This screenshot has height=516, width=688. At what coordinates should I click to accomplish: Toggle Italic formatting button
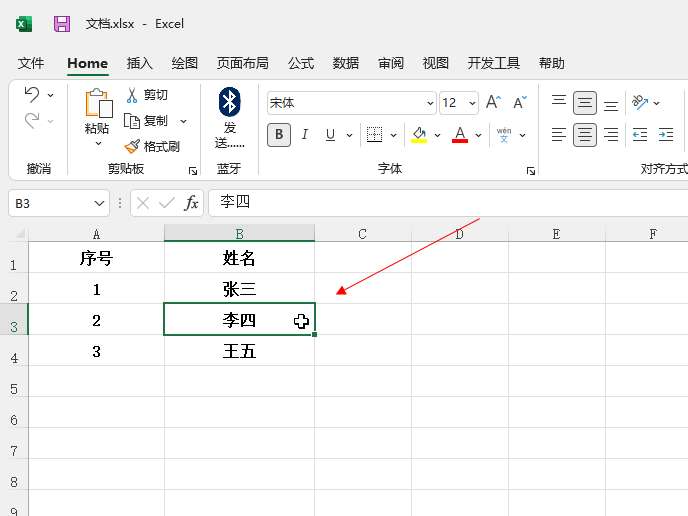pyautogui.click(x=305, y=134)
